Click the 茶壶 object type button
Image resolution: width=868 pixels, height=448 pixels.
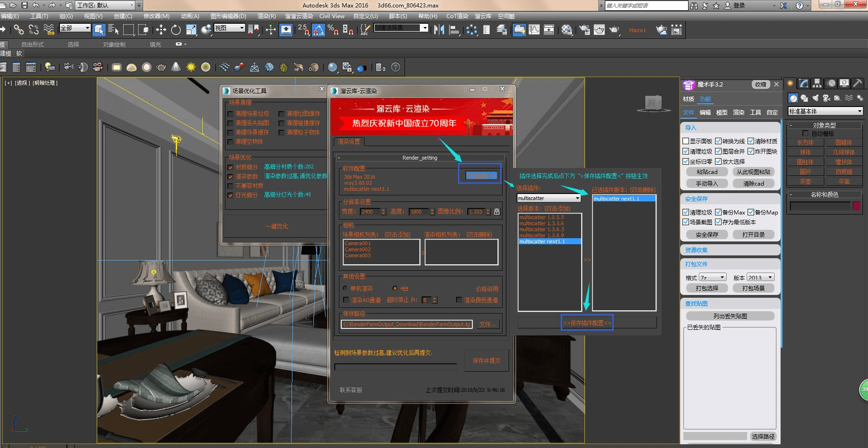pos(805,181)
